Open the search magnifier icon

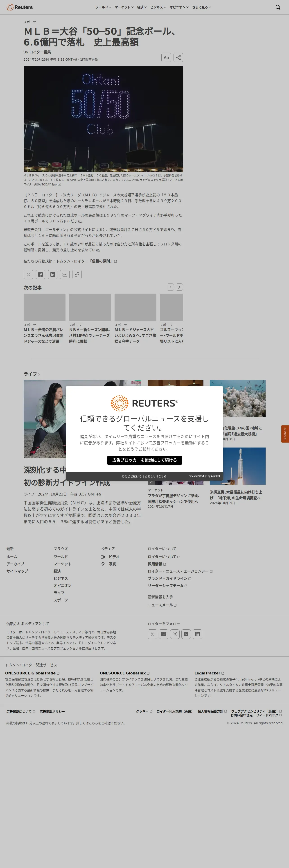coord(278,7)
